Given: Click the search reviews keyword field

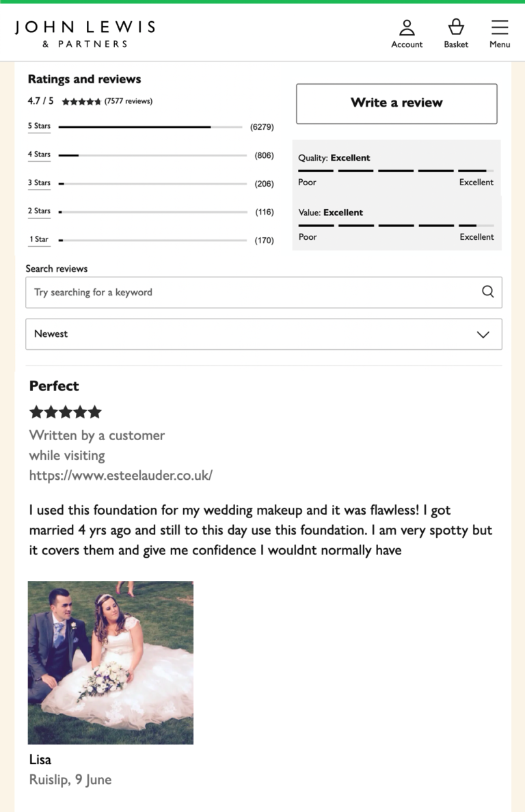Looking at the screenshot, I should (253, 292).
